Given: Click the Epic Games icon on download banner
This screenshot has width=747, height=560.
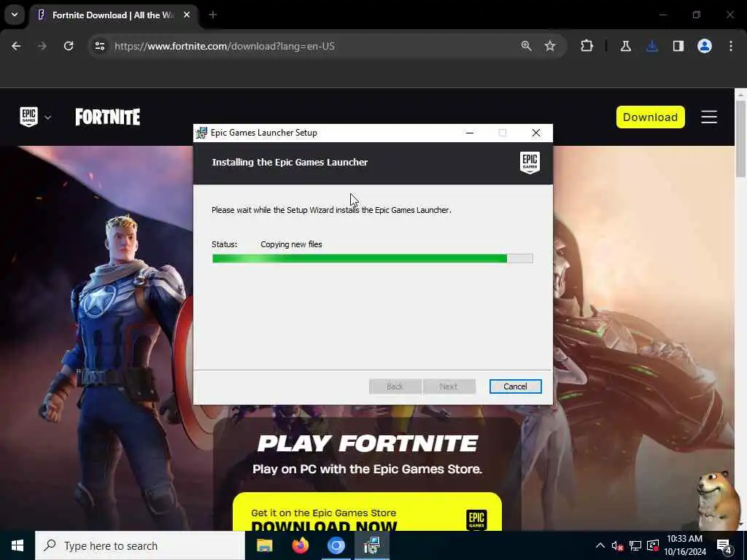Looking at the screenshot, I should pyautogui.click(x=476, y=519).
